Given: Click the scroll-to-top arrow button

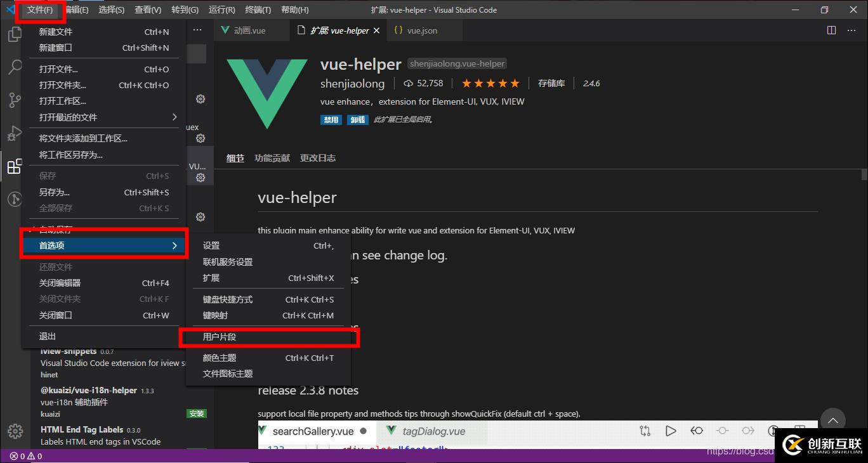Looking at the screenshot, I should coord(833,421).
